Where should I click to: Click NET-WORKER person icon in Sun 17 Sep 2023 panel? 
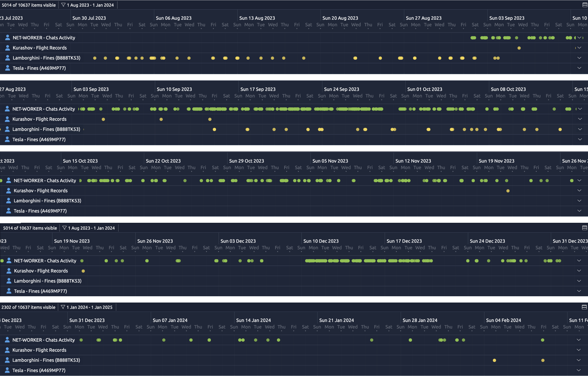pyautogui.click(x=7, y=109)
